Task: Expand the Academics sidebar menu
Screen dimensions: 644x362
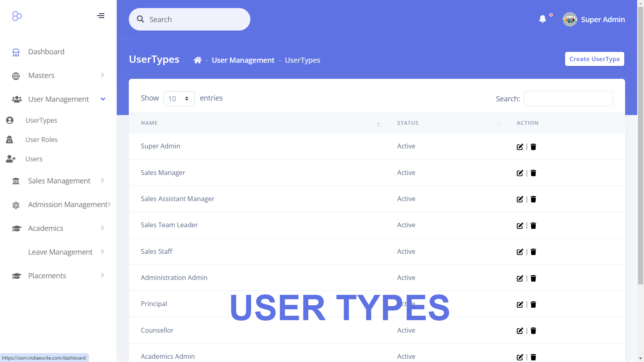Action: pyautogui.click(x=58, y=228)
